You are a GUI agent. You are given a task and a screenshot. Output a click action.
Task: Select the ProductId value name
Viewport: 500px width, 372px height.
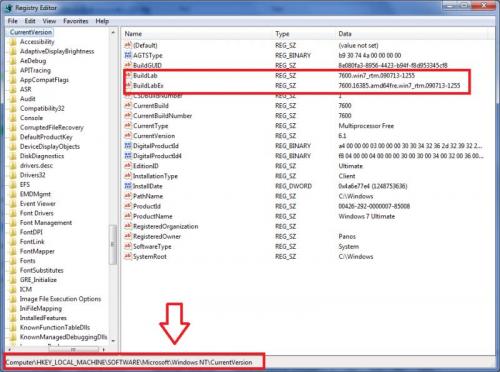click(x=147, y=206)
